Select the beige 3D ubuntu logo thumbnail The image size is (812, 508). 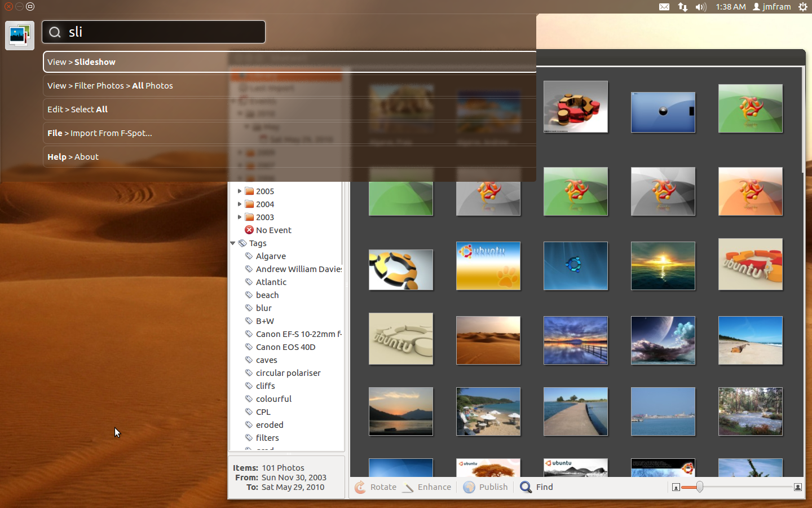coord(401,339)
